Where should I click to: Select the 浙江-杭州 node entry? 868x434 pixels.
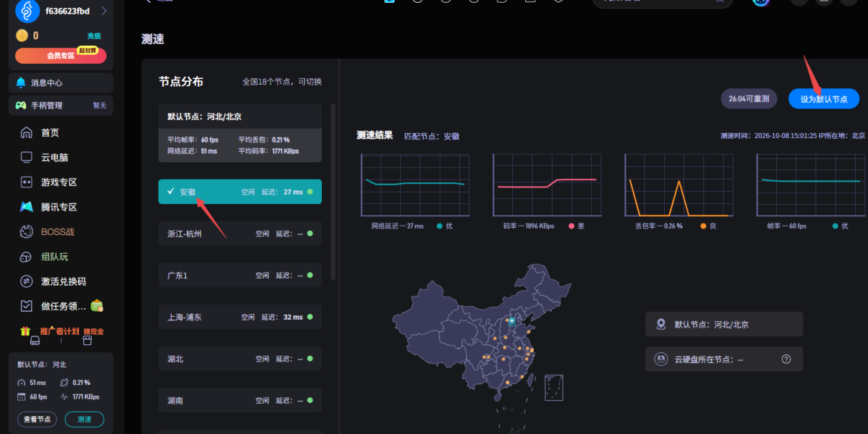pyautogui.click(x=240, y=234)
